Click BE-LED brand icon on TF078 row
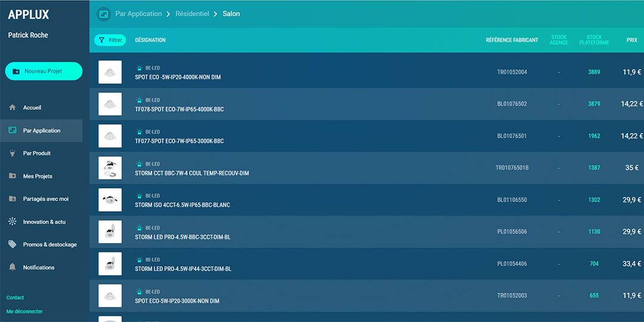Image resolution: width=644 pixels, height=322 pixels. point(139,100)
